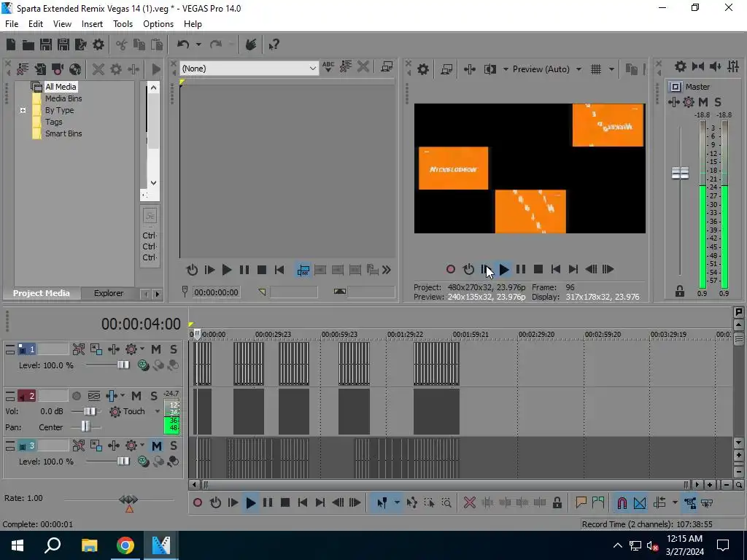Switch to the Project Media tab
Image resolution: width=747 pixels, height=560 pixels.
pos(42,293)
